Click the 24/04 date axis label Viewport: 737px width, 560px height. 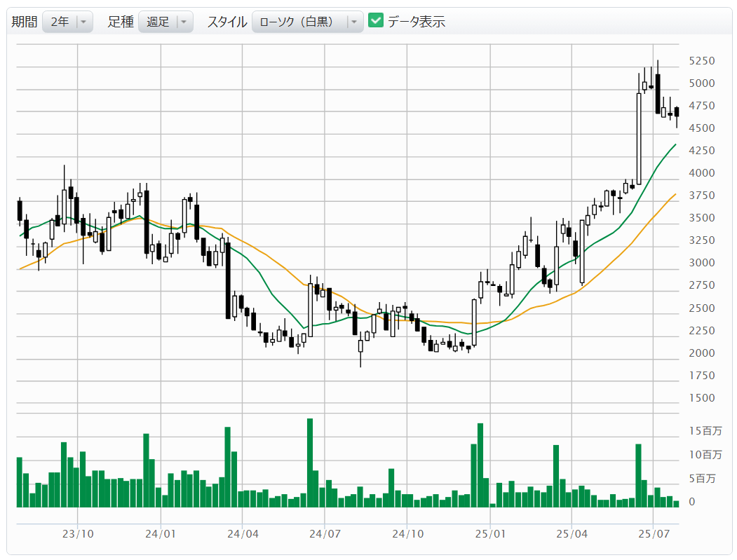[x=243, y=533]
